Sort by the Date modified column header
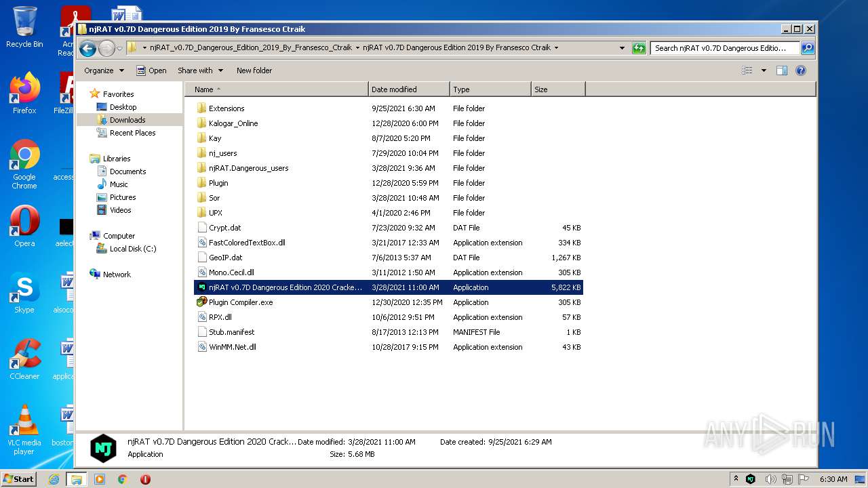 click(x=409, y=89)
